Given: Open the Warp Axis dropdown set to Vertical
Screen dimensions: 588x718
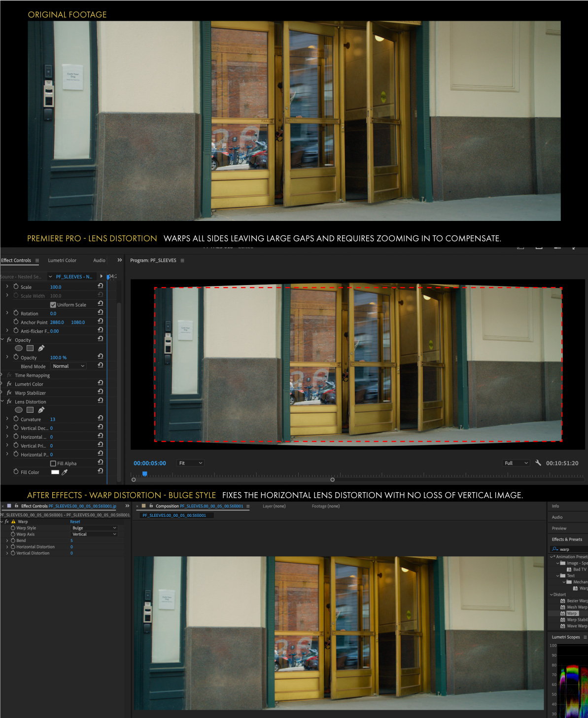Looking at the screenshot, I should tap(93, 534).
